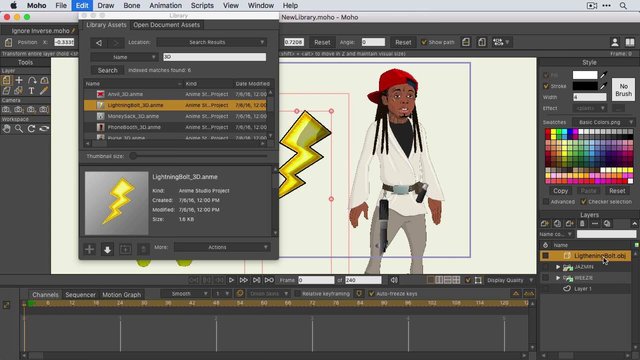Open the Effect plain dropdown in Style
Screen dimensions: 640x360
(x=591, y=108)
